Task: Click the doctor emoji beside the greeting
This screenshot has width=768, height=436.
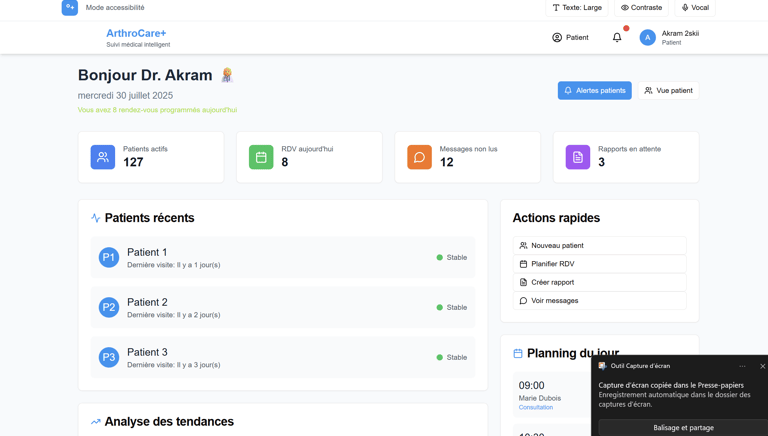Action: [227, 75]
